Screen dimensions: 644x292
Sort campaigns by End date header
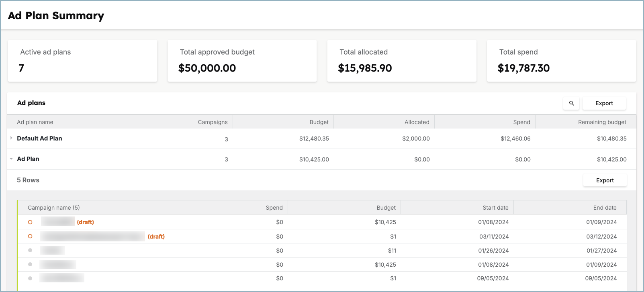coord(605,208)
